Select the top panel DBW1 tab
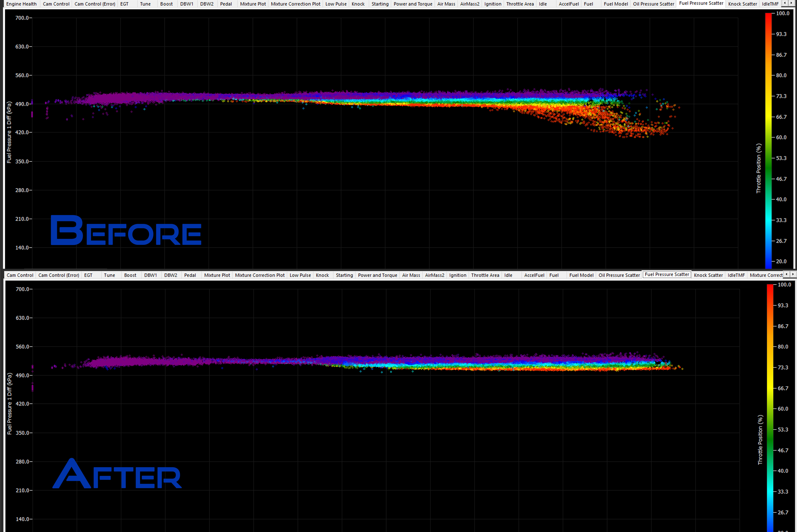Screen dimensions: 797x532 [187, 4]
